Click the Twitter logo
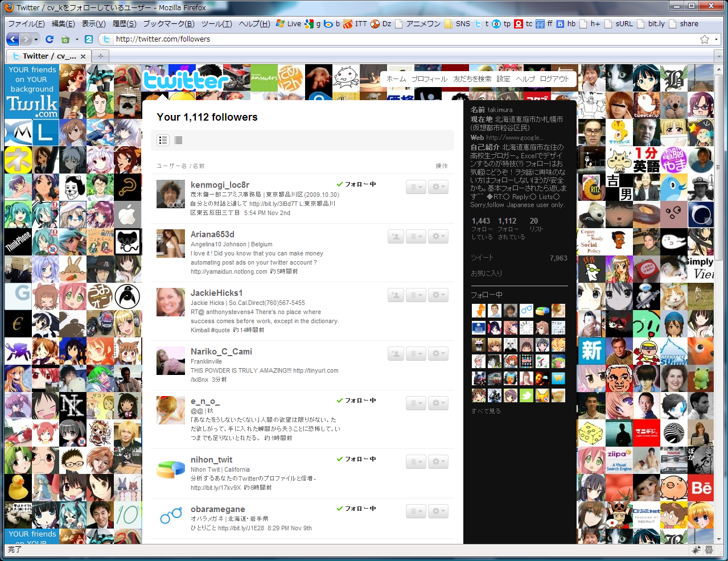 click(185, 80)
